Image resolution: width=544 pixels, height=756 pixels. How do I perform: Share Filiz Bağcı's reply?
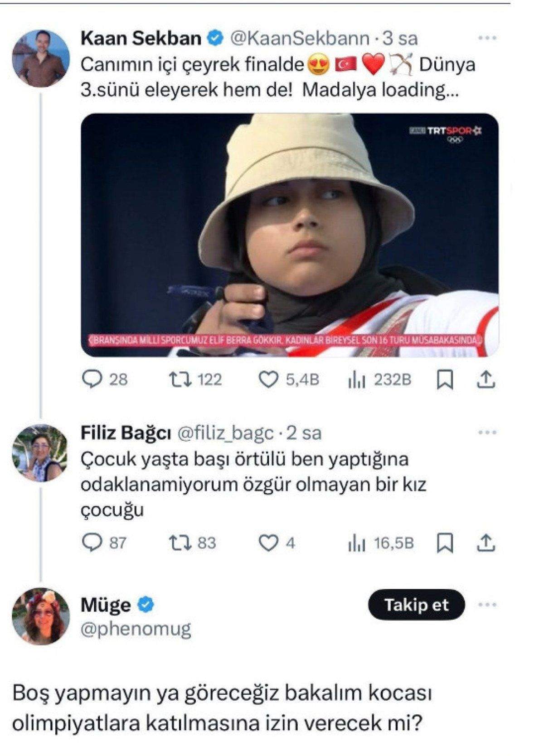tap(486, 542)
